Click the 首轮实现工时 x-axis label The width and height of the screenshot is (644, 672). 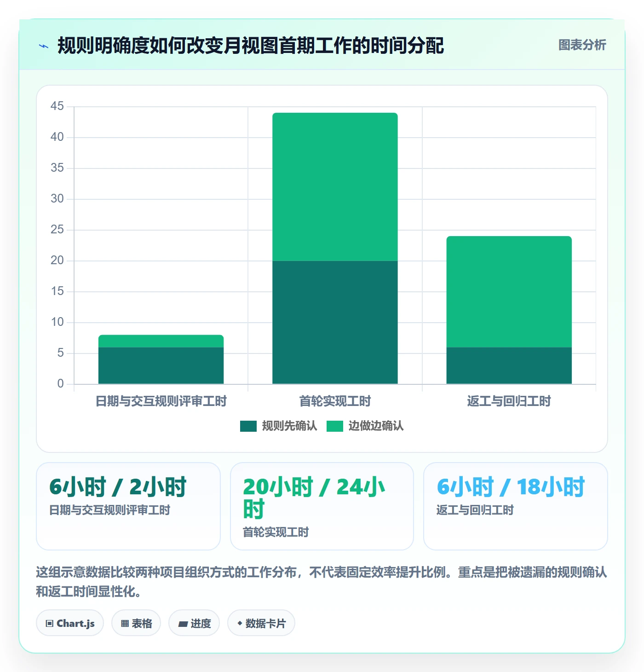335,401
